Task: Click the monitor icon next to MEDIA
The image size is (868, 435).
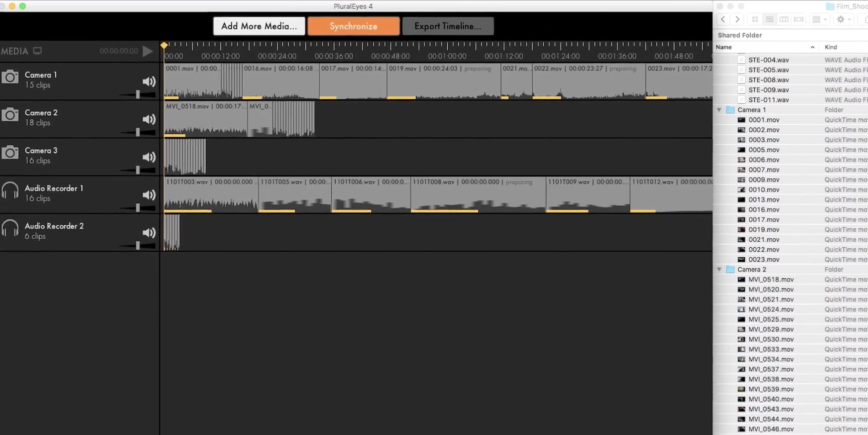Action: click(37, 51)
